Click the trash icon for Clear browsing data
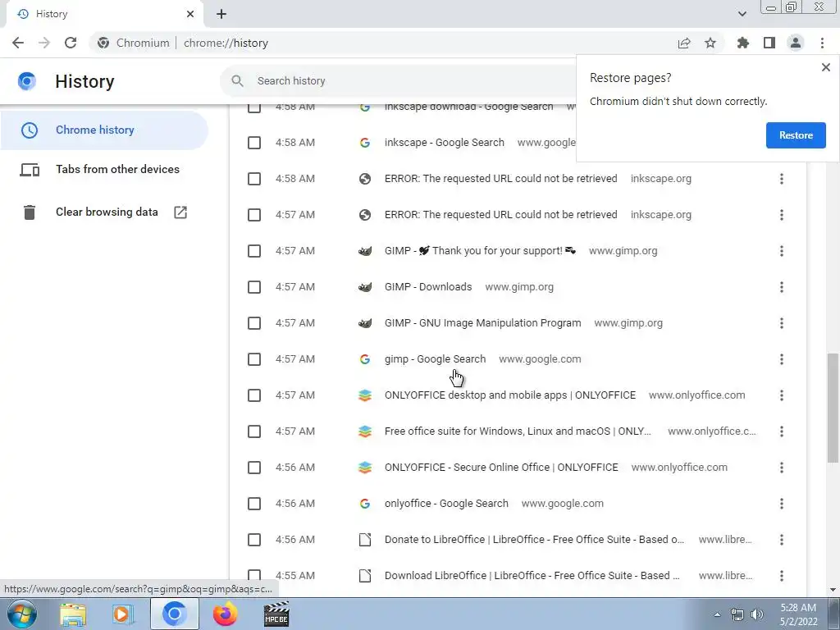The image size is (840, 630). pyautogui.click(x=30, y=212)
